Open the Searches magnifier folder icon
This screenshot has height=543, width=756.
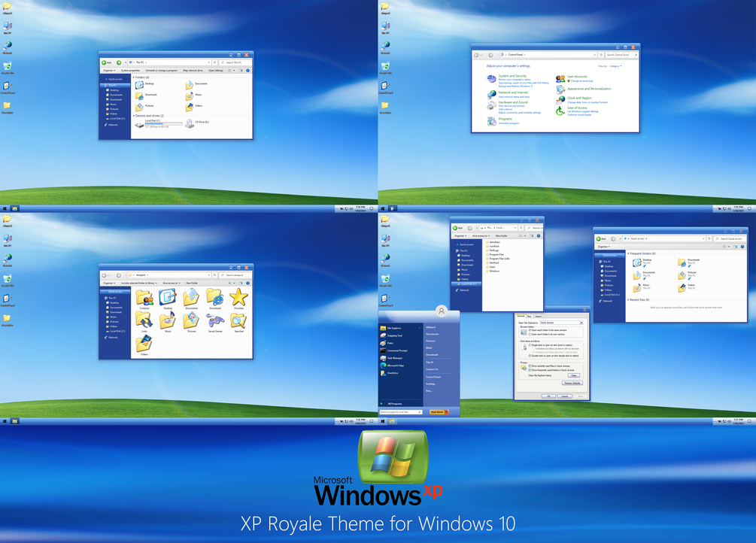tap(238, 320)
